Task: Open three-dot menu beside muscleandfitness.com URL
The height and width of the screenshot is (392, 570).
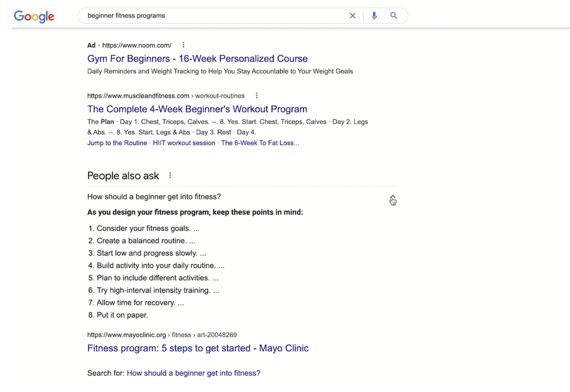Action: click(x=257, y=95)
